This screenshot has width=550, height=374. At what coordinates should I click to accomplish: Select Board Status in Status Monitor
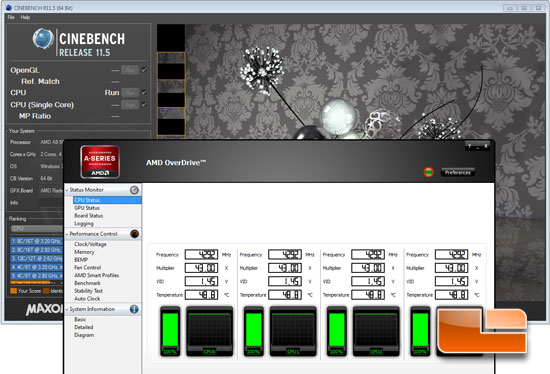88,215
